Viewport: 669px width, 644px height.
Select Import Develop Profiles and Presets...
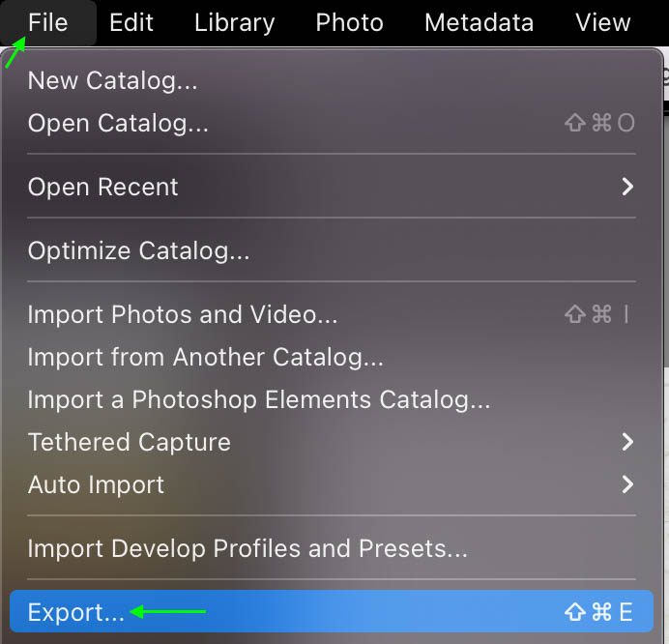click(x=332, y=548)
